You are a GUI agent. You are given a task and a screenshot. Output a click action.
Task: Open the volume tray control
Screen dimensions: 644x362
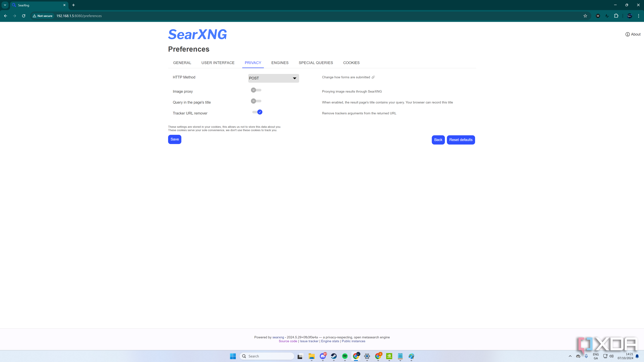tap(611, 356)
